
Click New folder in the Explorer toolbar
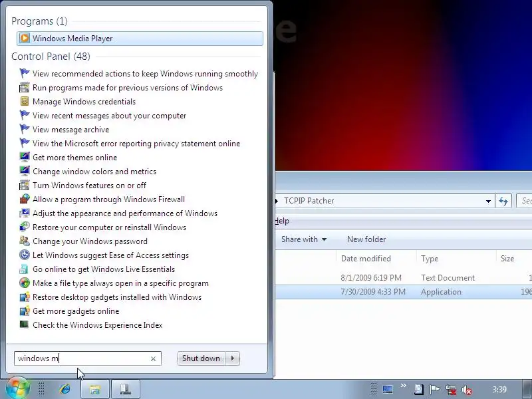[366, 239]
